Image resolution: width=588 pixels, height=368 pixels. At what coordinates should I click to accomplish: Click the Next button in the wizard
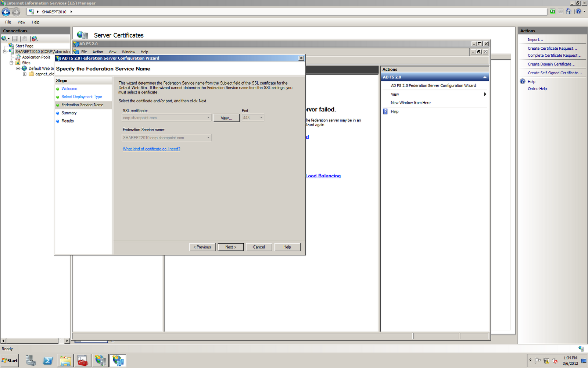coord(230,247)
